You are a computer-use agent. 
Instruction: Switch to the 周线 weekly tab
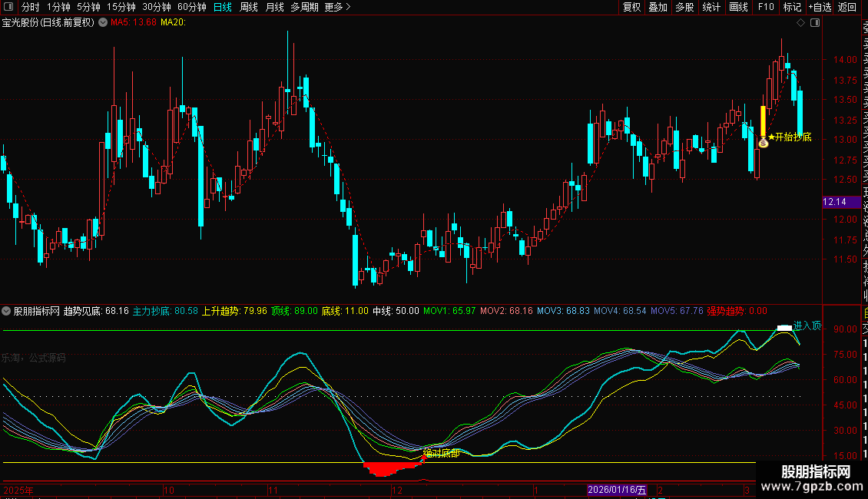click(x=249, y=7)
